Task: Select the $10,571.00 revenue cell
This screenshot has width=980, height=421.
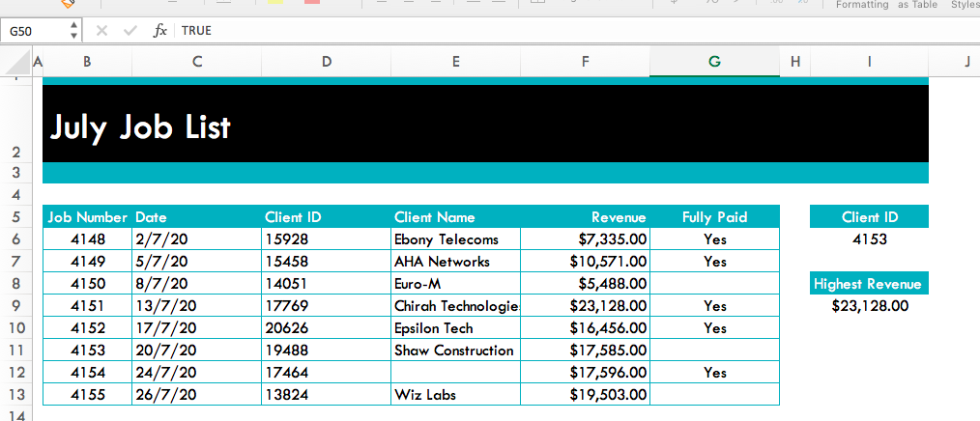Action: (585, 261)
